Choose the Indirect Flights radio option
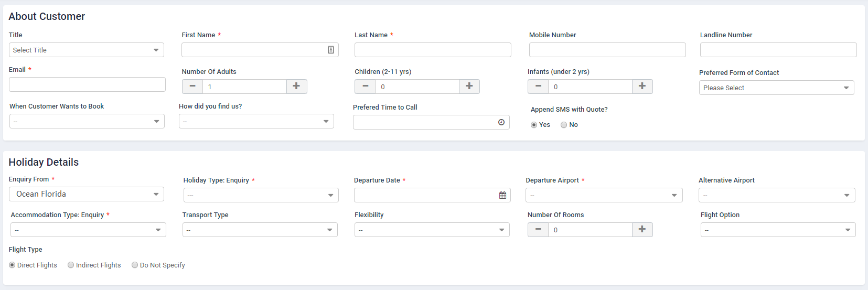The image size is (868, 290). point(71,265)
